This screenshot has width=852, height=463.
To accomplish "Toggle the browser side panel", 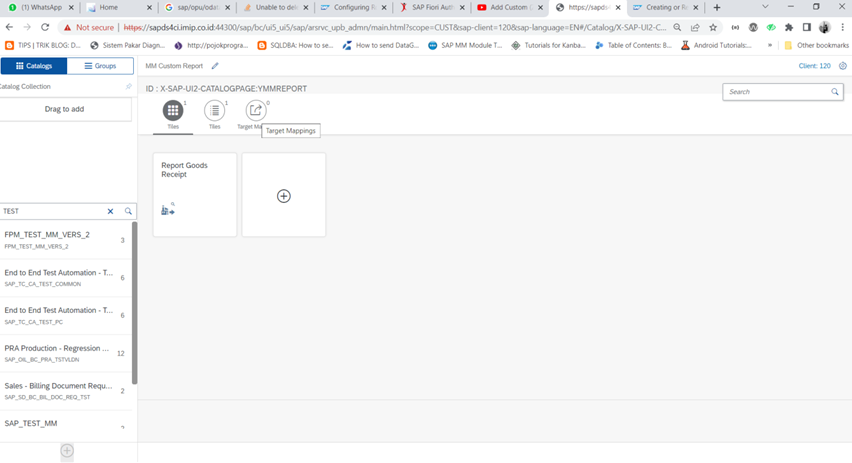I will coord(807,27).
